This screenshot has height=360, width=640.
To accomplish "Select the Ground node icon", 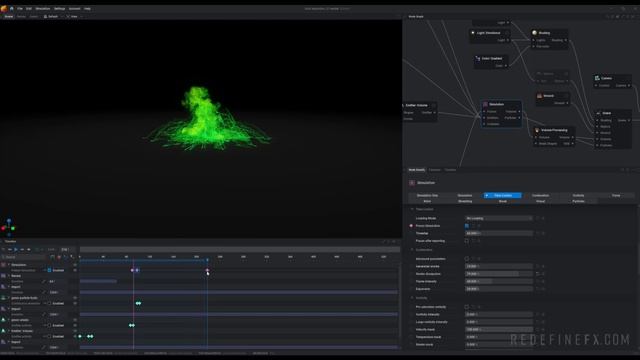I will [539, 96].
